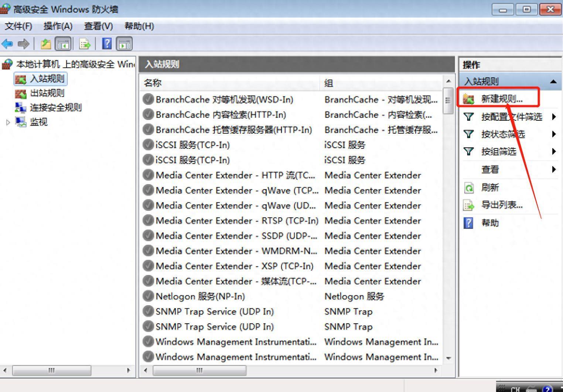
Task: Click the 监视 monitor icon in tree
Action: pos(20,122)
